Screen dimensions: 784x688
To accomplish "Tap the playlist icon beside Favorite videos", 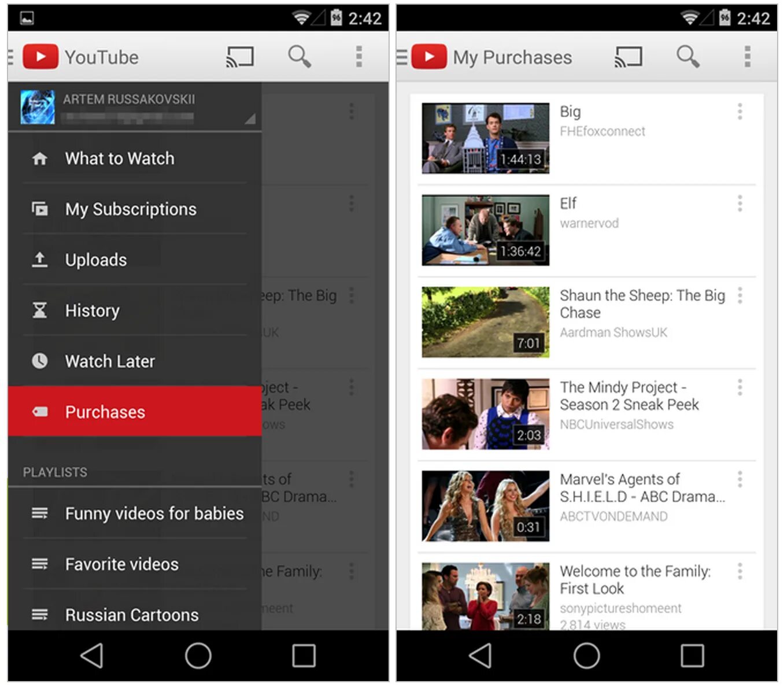I will coord(39,564).
